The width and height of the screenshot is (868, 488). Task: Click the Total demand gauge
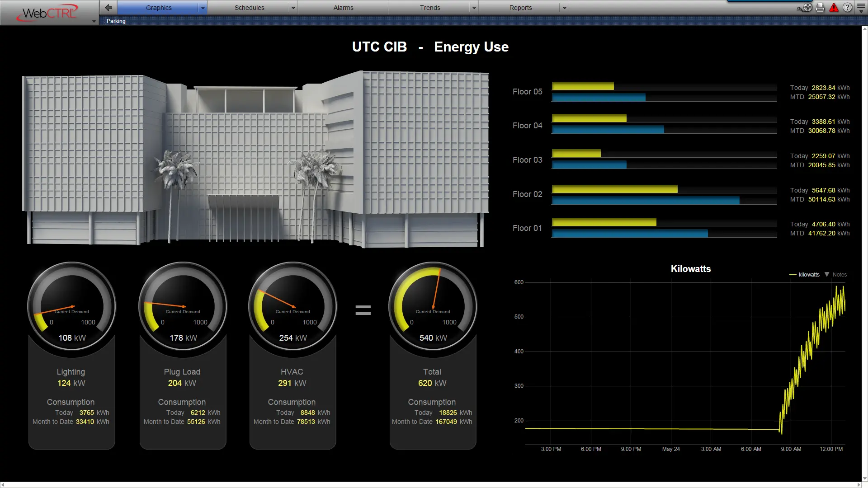point(433,307)
